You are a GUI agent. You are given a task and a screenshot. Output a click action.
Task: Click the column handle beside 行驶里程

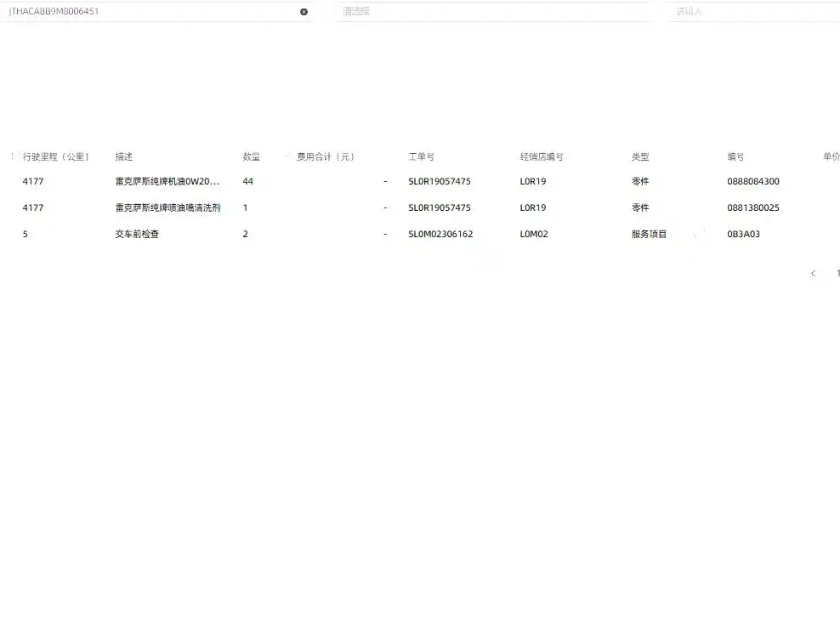coord(12,156)
